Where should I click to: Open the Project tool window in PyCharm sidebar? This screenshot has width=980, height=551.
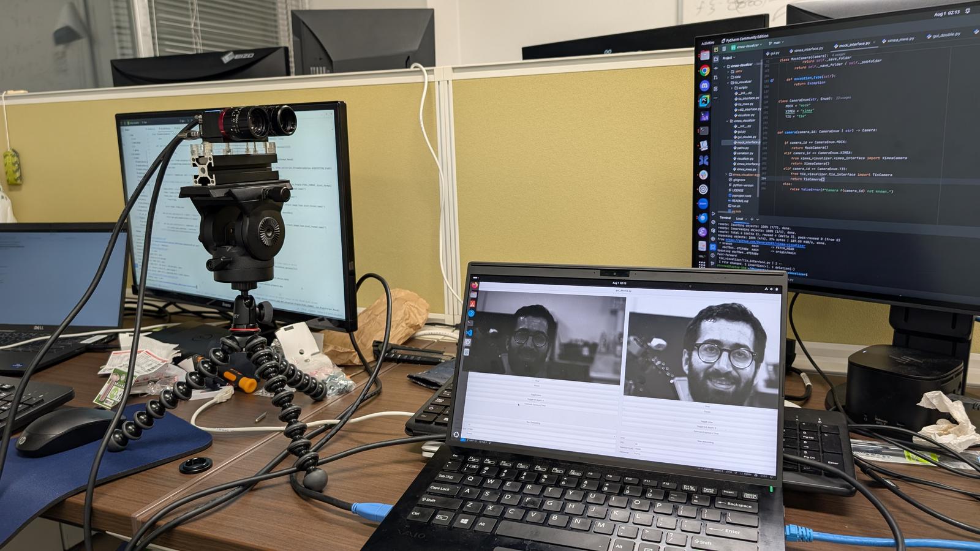716,58
